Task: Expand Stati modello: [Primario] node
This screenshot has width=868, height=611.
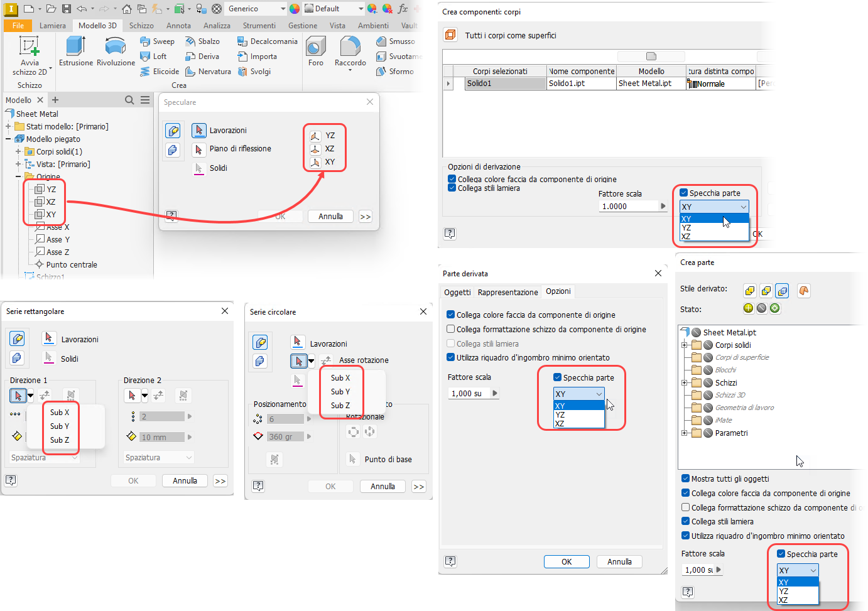Action: [x=8, y=126]
